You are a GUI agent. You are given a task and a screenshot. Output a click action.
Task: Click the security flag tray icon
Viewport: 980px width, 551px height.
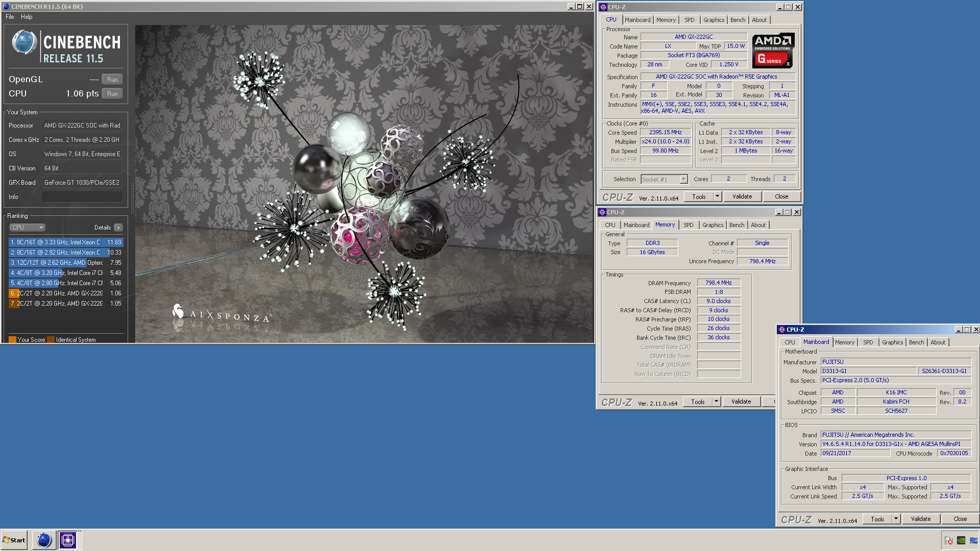(x=949, y=541)
